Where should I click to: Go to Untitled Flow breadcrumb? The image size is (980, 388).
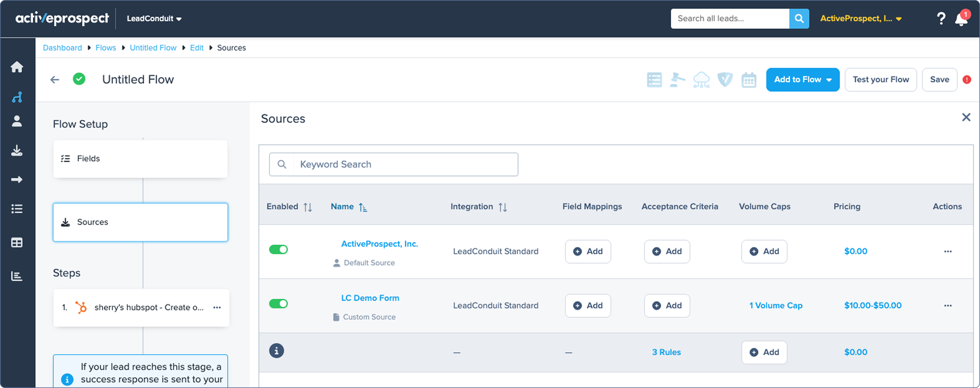[153, 48]
